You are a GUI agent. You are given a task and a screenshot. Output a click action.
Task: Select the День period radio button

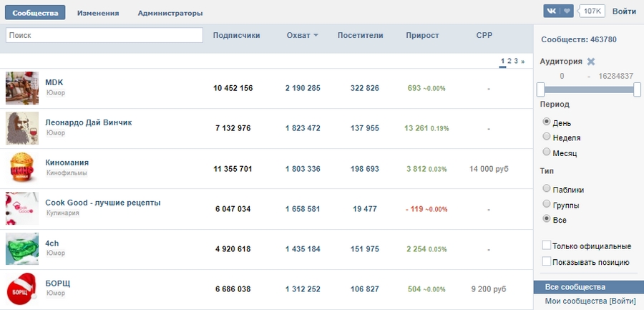tap(546, 122)
